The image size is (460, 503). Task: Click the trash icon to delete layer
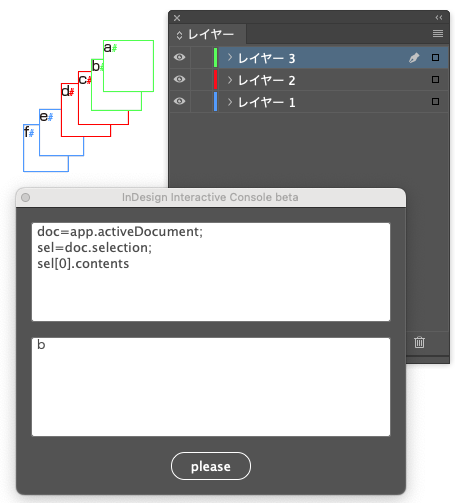pyautogui.click(x=419, y=342)
